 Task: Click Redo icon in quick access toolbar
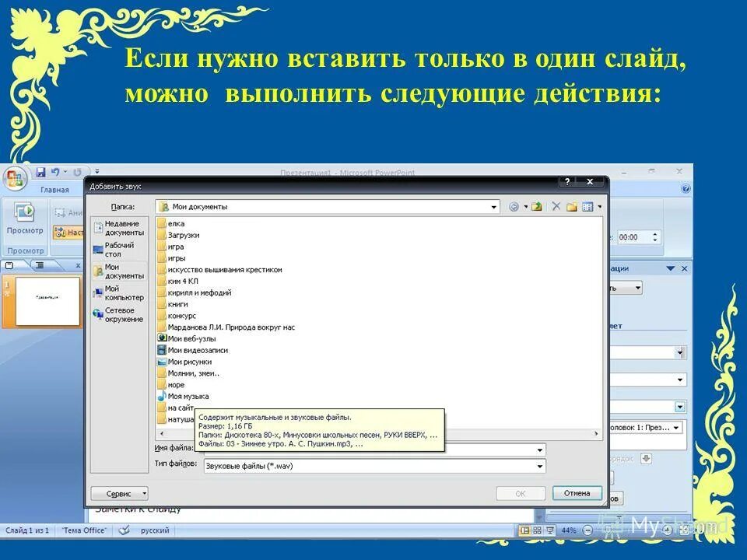[x=77, y=172]
